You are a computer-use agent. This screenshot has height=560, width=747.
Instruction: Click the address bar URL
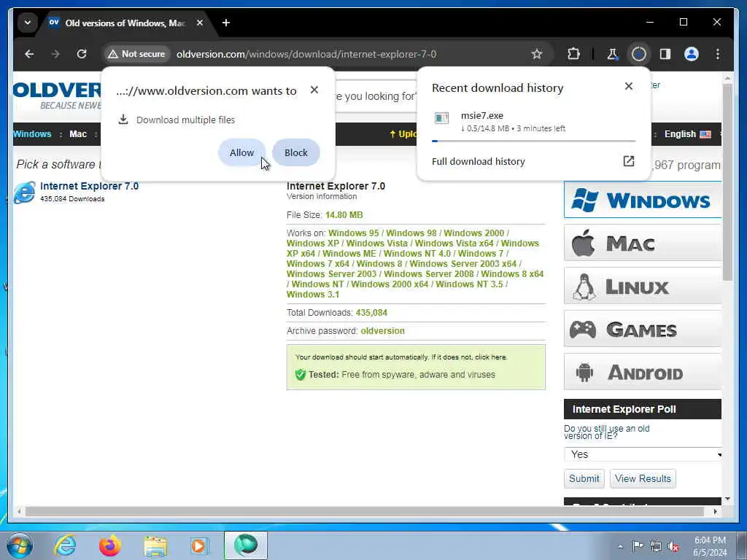[306, 54]
